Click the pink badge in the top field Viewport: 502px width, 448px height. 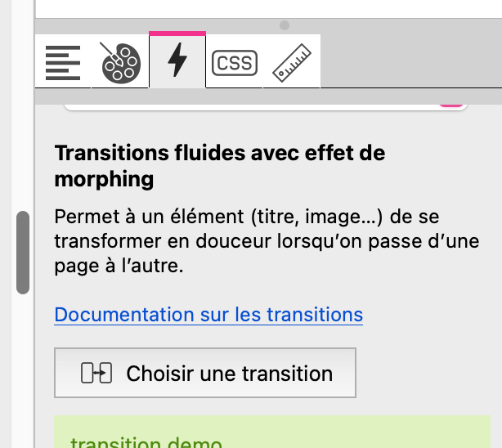click(450, 105)
